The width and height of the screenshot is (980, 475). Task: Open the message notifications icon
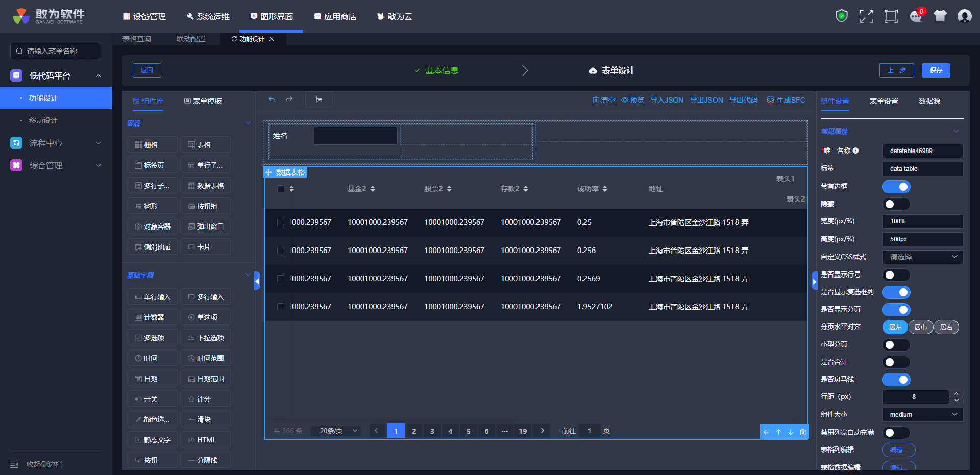click(916, 16)
